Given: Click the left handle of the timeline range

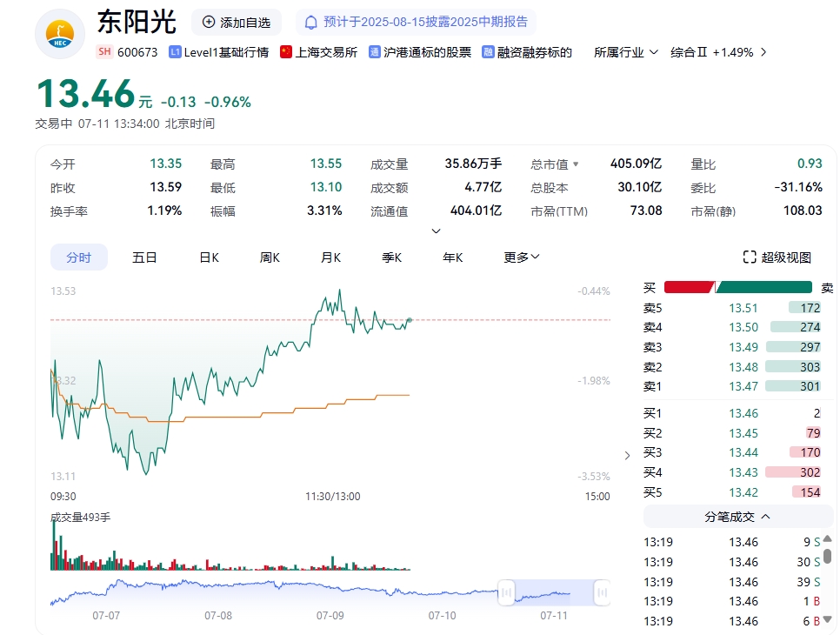Looking at the screenshot, I should coord(507,593).
